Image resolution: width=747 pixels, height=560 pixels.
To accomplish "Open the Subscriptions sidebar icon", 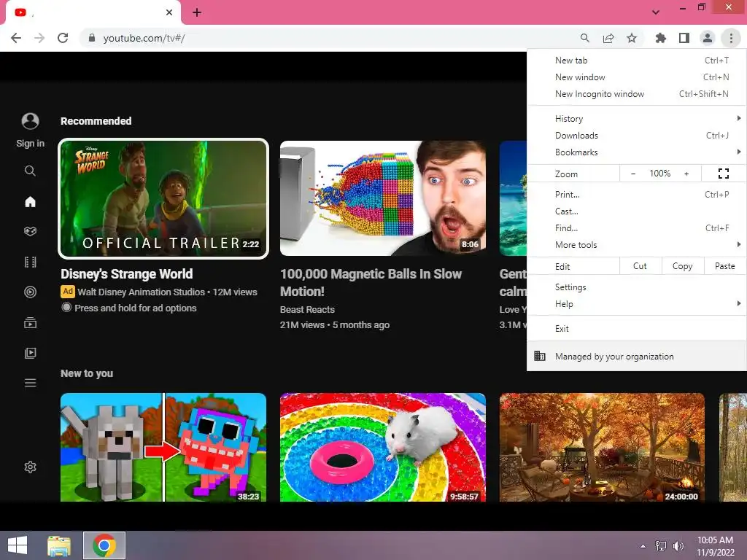I will click(30, 322).
